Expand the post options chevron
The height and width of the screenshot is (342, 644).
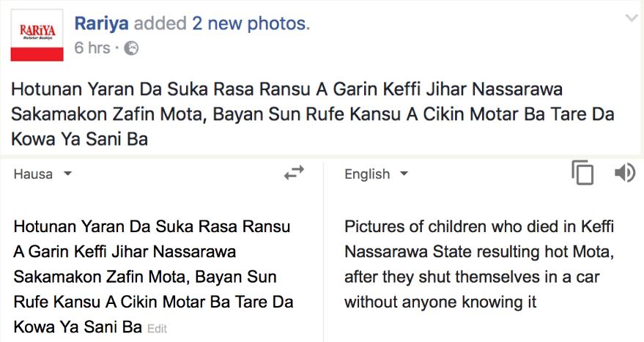click(x=632, y=18)
